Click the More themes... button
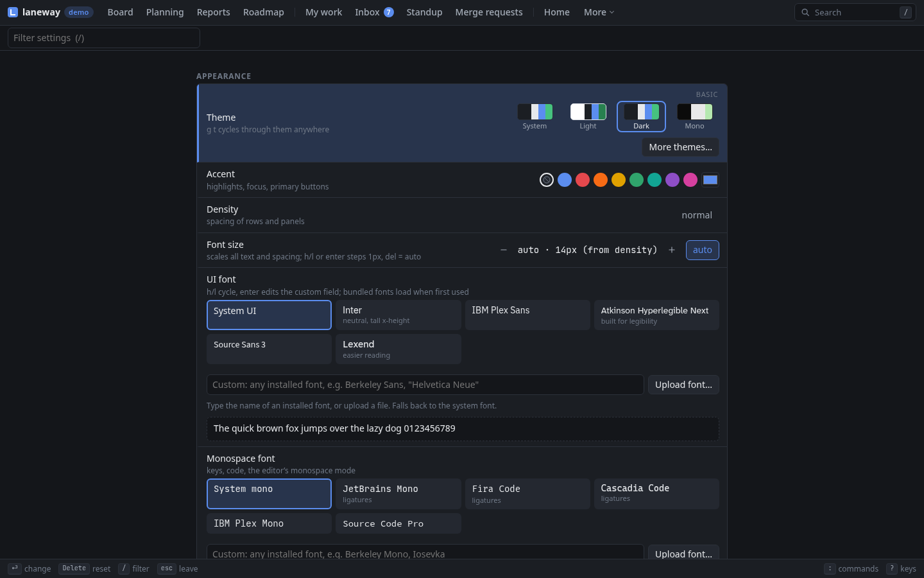Image resolution: width=924 pixels, height=578 pixels. [x=680, y=147]
